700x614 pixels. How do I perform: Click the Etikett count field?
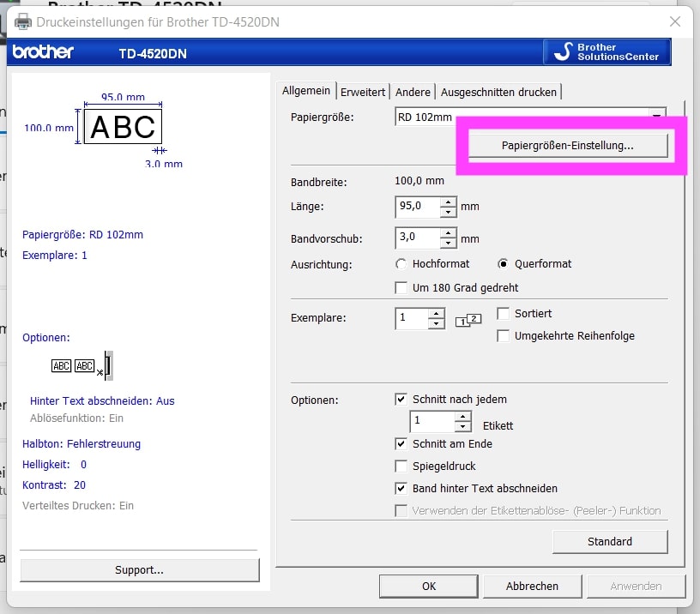(432, 421)
